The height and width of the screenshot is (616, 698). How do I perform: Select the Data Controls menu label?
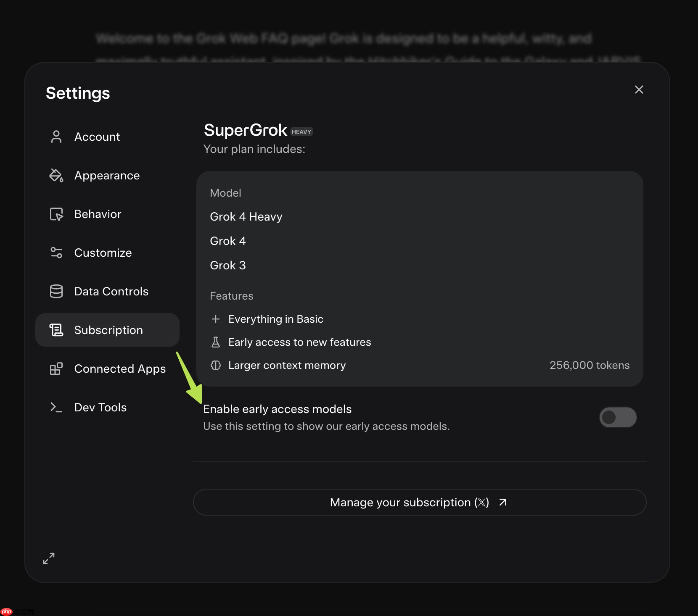(x=111, y=292)
